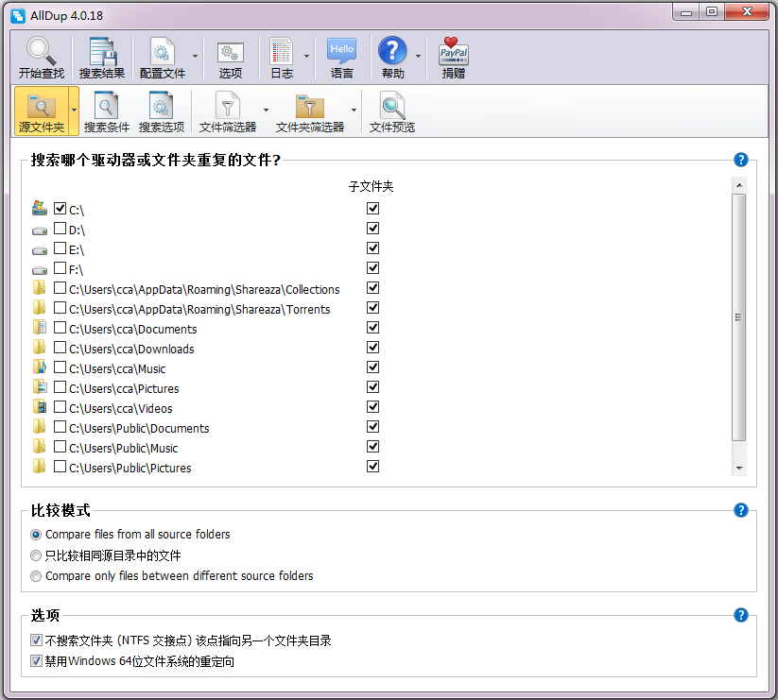Select compare files from all source folders
Viewport: 778px width, 700px height.
click(35, 535)
